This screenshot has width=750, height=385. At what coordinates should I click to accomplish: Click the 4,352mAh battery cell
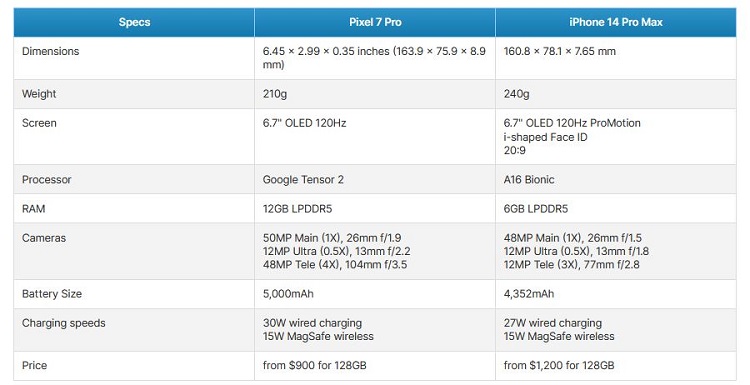coord(616,294)
